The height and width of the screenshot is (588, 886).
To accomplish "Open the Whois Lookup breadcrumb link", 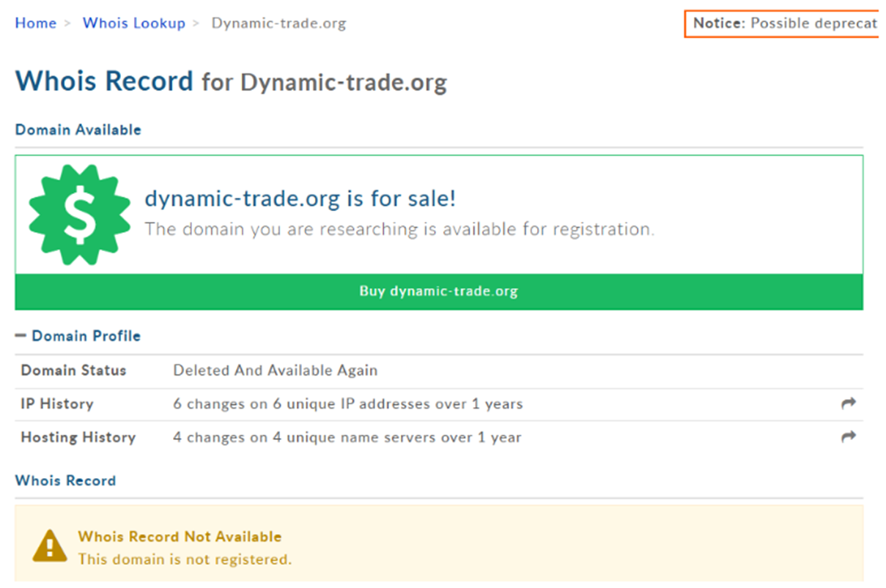I will click(x=133, y=23).
